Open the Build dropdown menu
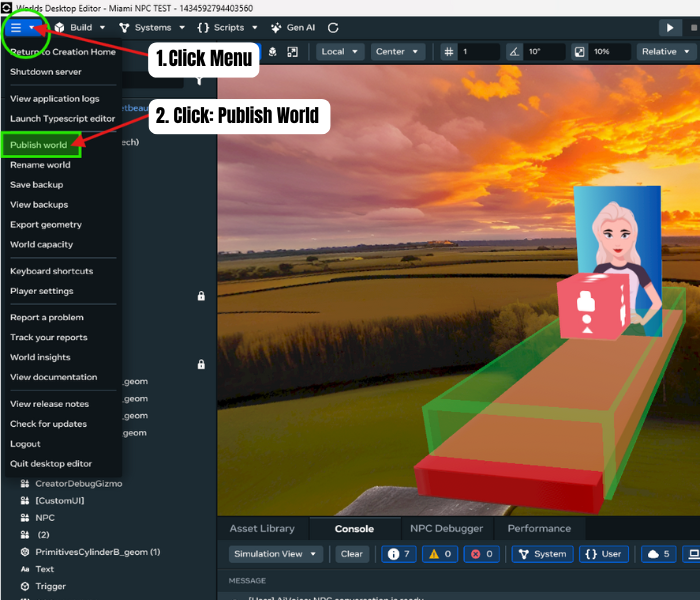 coord(80,27)
